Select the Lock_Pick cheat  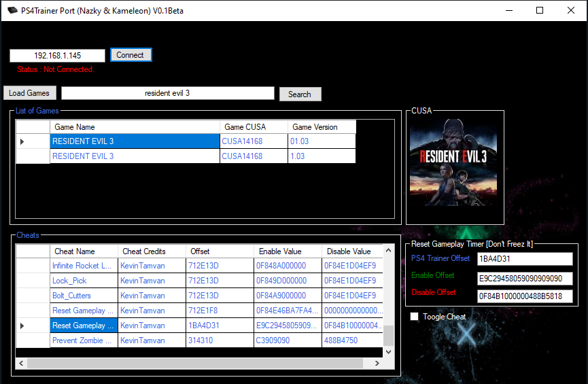point(84,281)
